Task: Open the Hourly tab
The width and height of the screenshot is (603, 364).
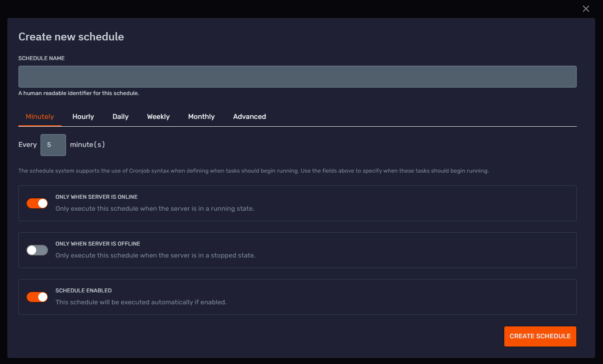Action: pyautogui.click(x=83, y=117)
